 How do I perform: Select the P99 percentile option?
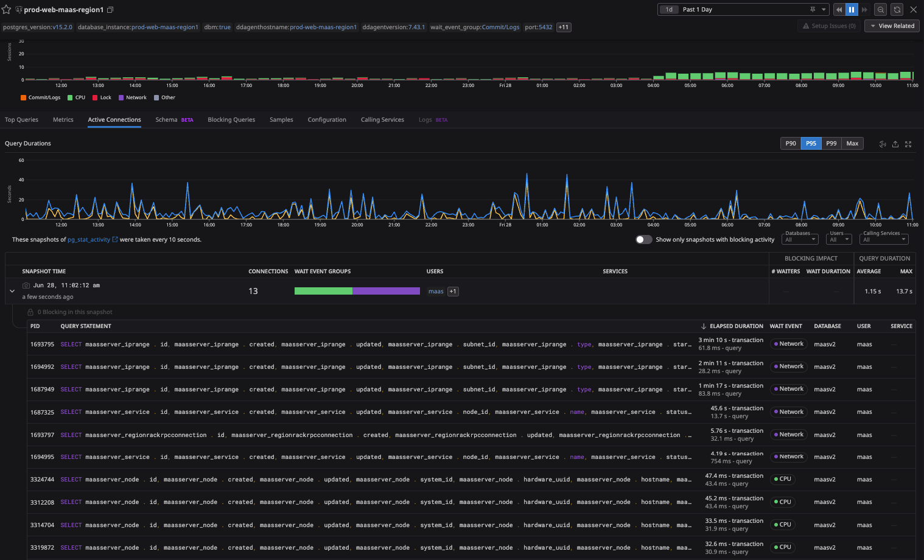(x=831, y=144)
